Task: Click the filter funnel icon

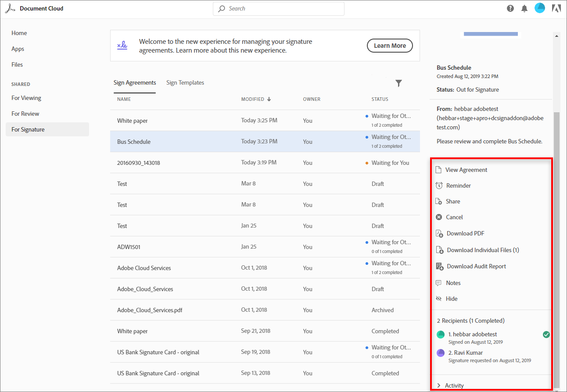Action: [x=398, y=83]
